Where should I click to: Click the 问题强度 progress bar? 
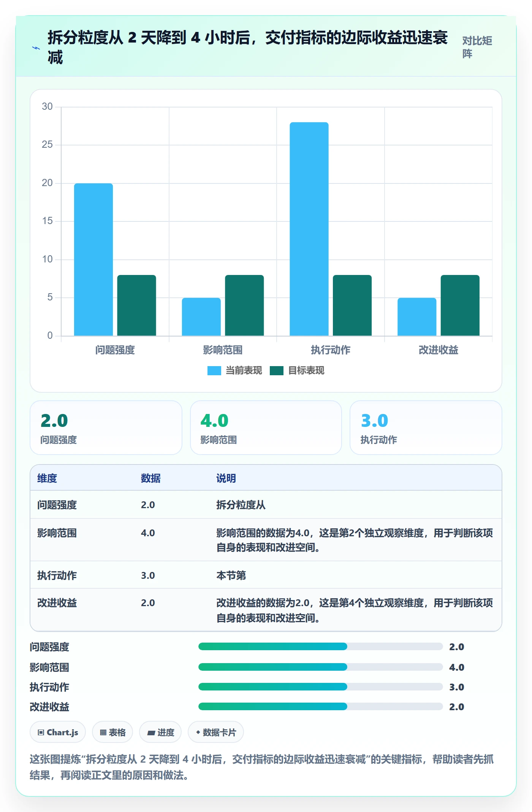point(320,646)
